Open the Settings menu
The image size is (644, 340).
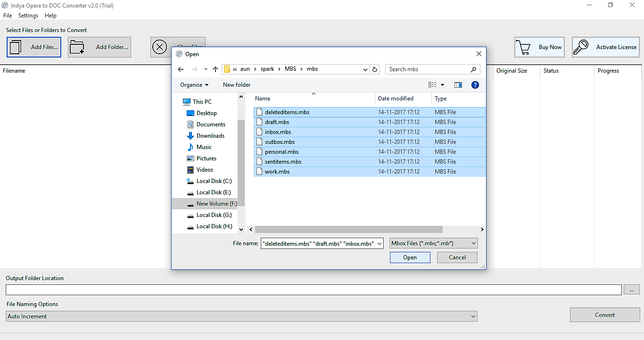(28, 16)
